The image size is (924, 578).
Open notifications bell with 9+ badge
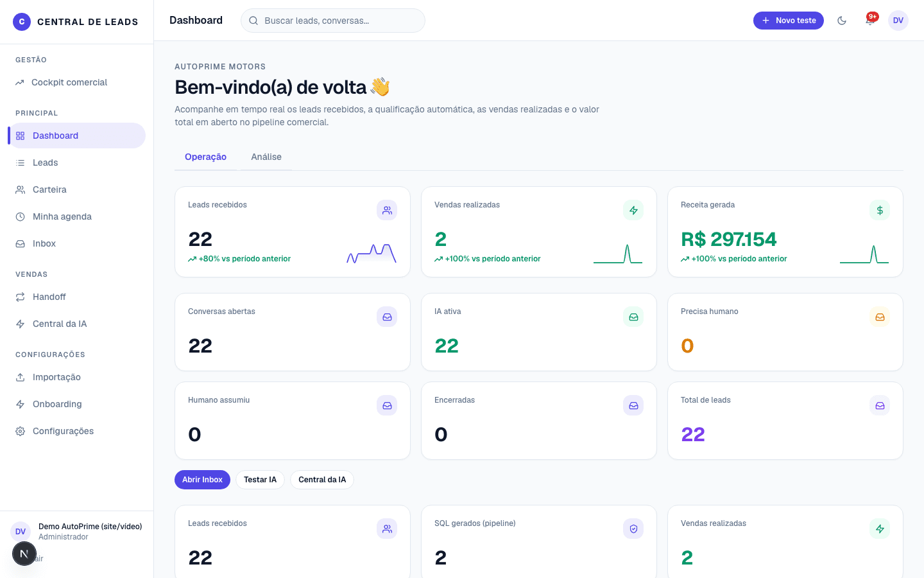[x=870, y=21]
